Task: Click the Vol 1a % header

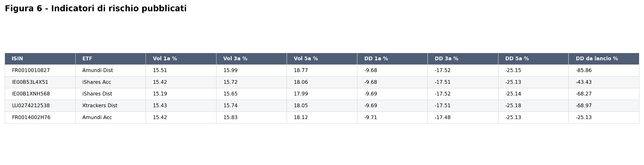Action: (181, 59)
